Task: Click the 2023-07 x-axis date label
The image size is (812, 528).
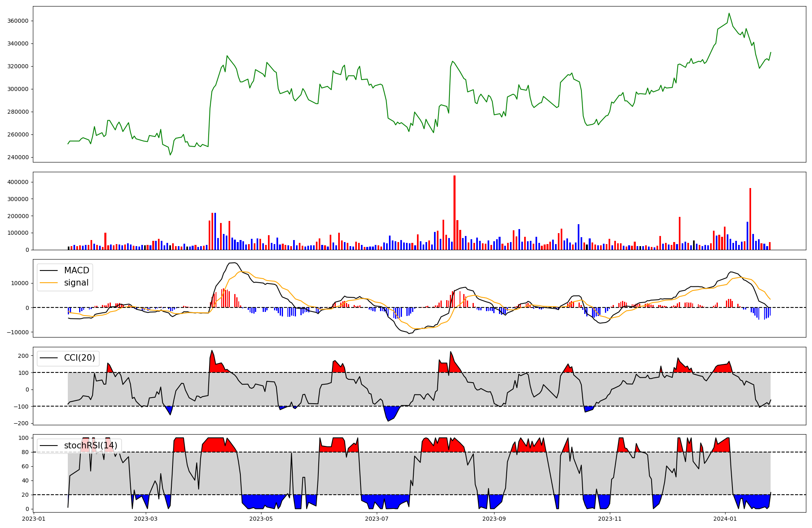Action: [377, 519]
